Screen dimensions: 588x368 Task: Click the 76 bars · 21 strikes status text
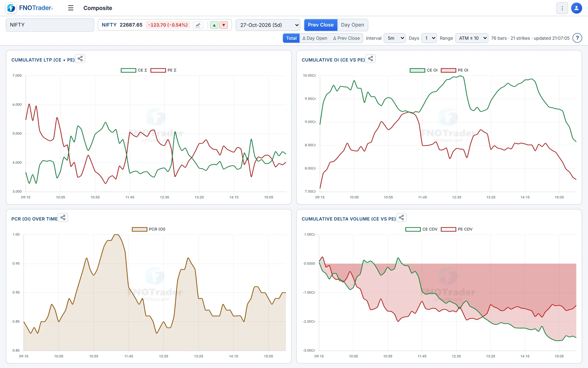click(x=530, y=38)
